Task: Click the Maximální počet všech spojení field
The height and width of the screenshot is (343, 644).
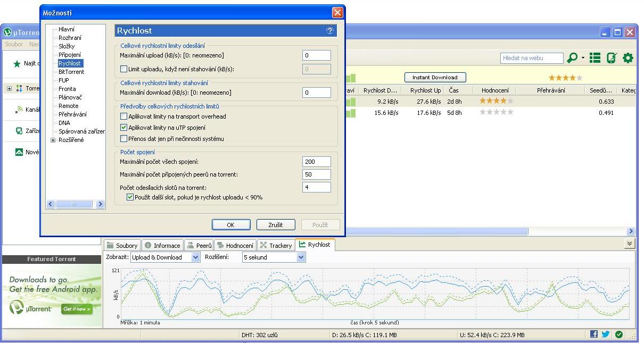Action: click(x=317, y=162)
